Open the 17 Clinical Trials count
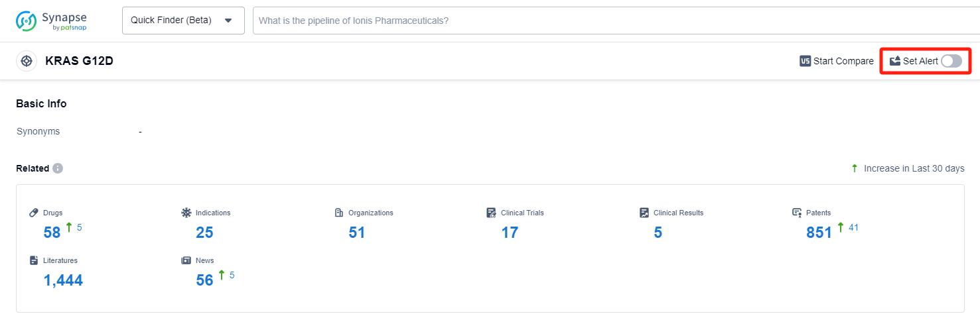Image resolution: width=980 pixels, height=320 pixels. pyautogui.click(x=510, y=233)
